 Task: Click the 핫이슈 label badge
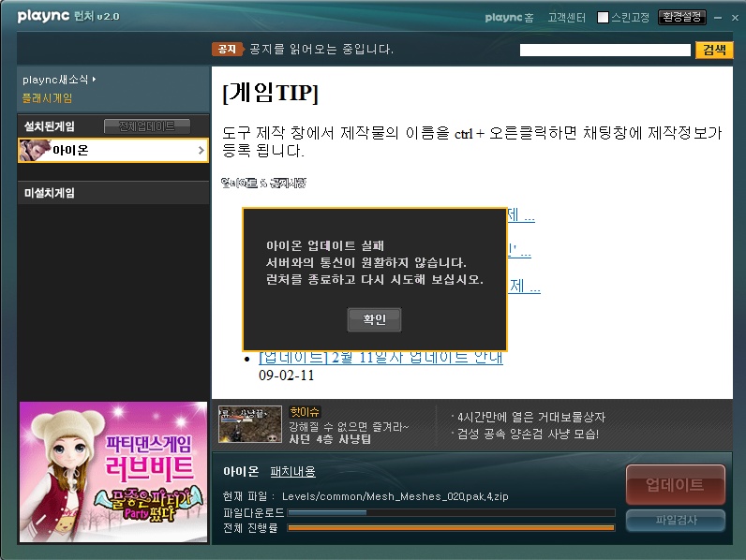[x=305, y=412]
